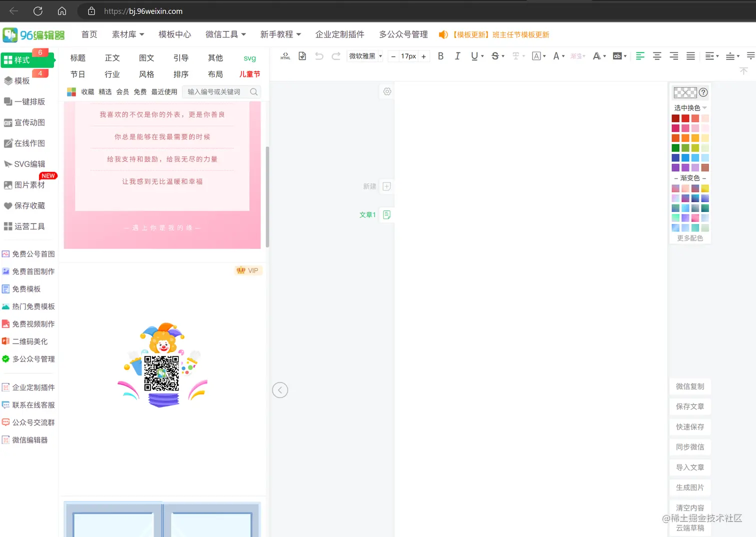Apply strikethrough with the S icon

point(495,56)
